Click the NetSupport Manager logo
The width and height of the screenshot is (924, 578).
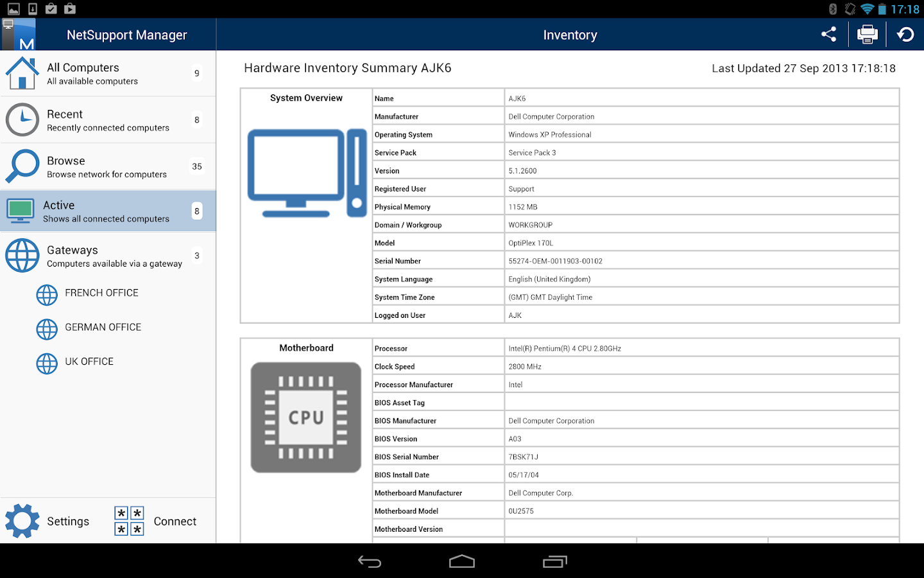click(19, 33)
